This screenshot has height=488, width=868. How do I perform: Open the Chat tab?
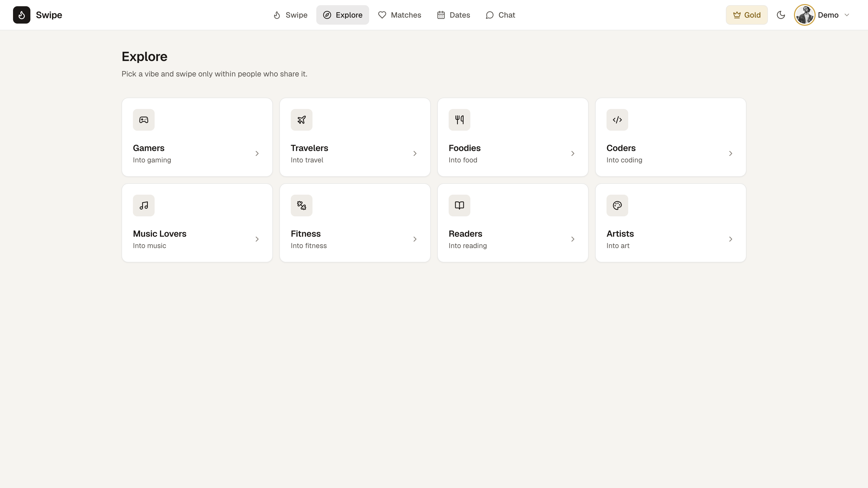point(500,15)
